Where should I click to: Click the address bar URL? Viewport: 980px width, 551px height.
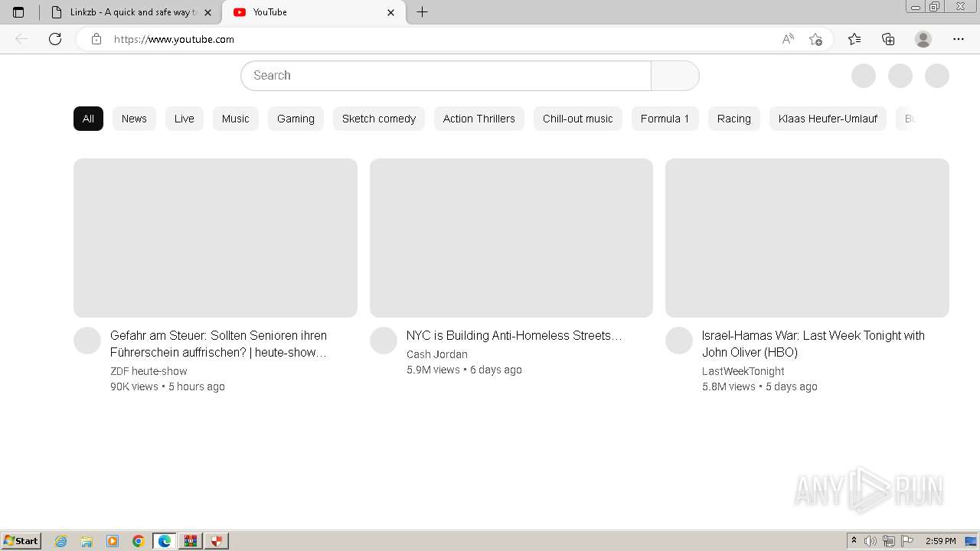[174, 39]
